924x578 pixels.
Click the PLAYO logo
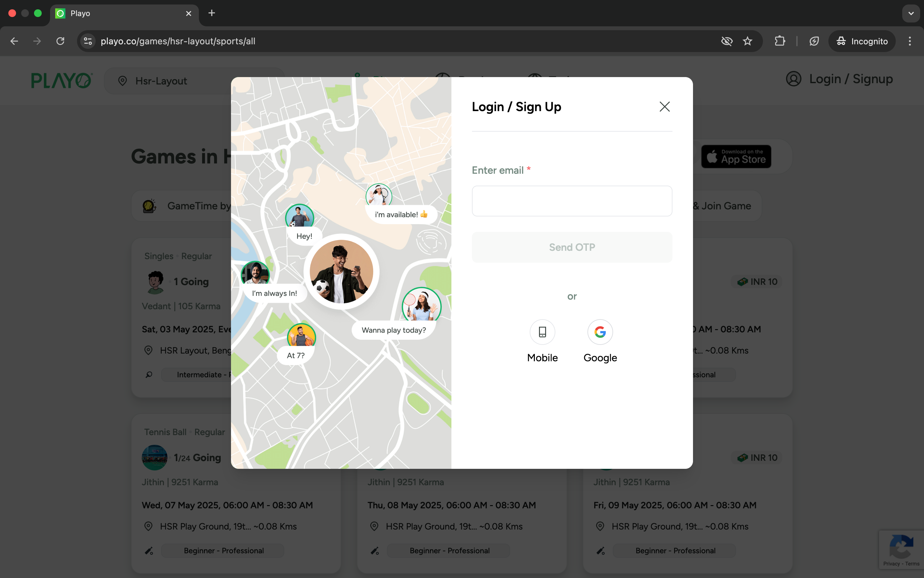point(62,81)
